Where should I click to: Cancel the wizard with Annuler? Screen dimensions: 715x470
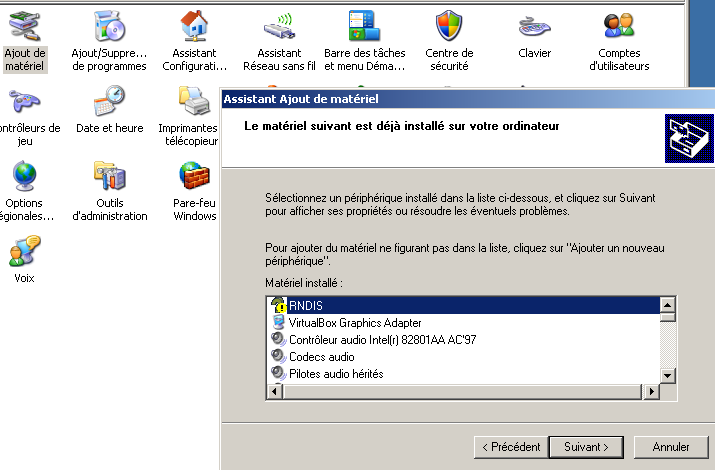point(670,446)
